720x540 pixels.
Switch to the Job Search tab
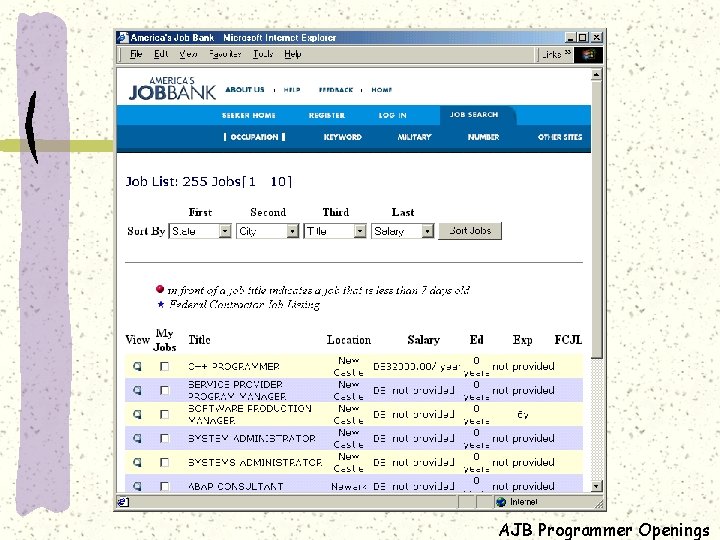point(474,115)
